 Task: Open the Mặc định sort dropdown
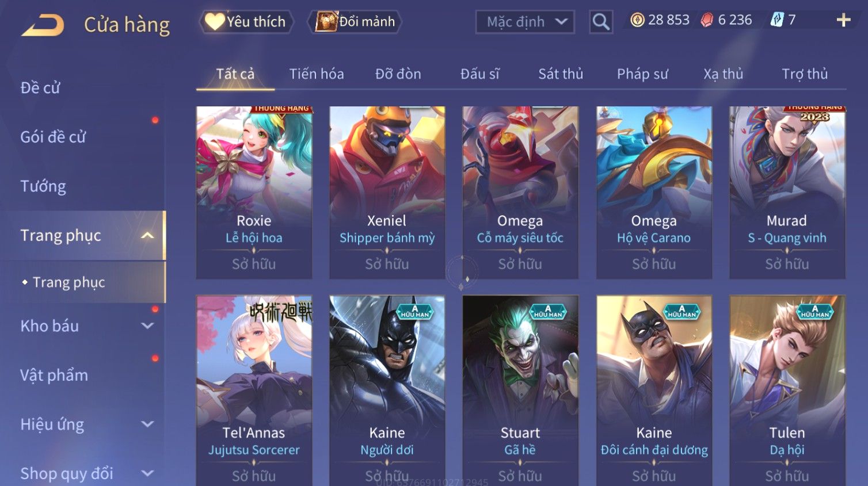pos(525,22)
